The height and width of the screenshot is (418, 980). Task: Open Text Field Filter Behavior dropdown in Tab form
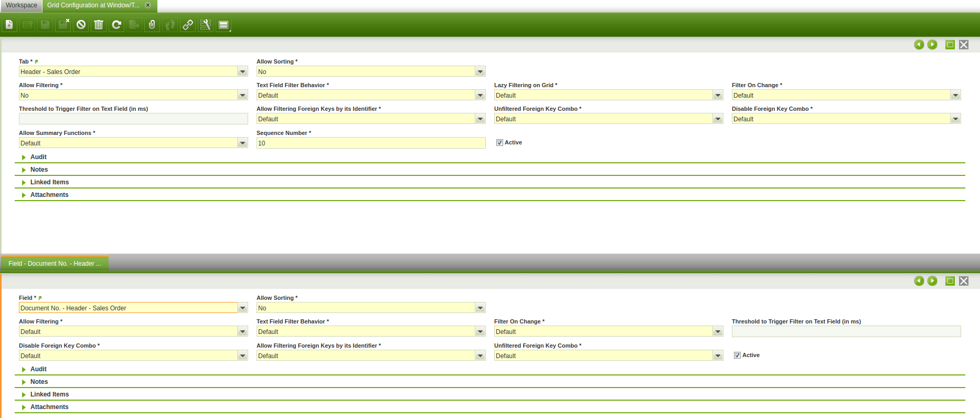[x=480, y=95]
